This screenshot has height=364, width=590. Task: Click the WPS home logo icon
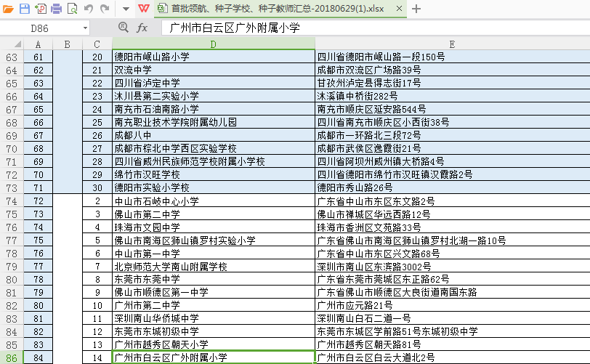click(142, 9)
